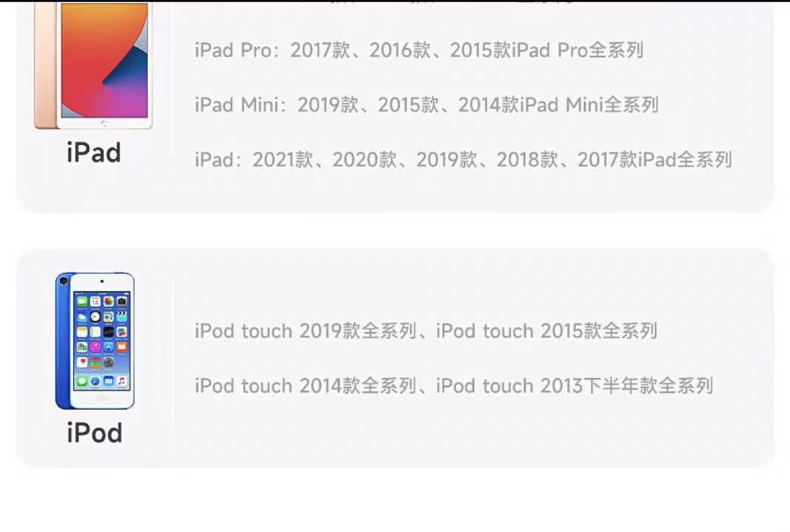Select the iPod category label
This screenshot has width=790, height=532.
(x=95, y=433)
